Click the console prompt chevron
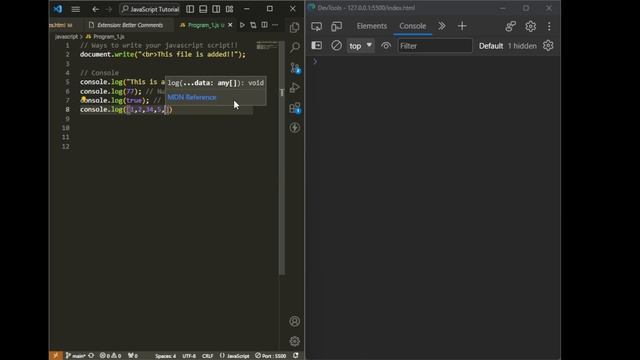The width and height of the screenshot is (640, 360). (315, 62)
